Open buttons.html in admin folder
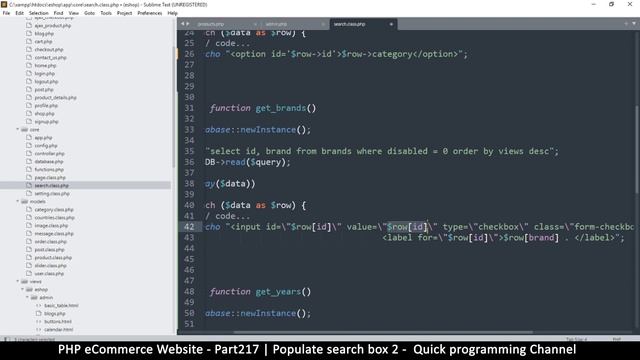 pos(58,322)
